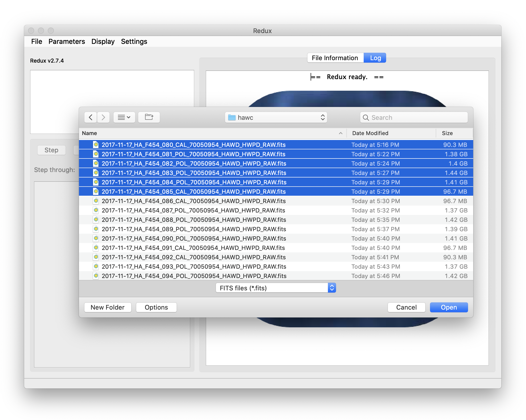Select the Log tab
The height and width of the screenshot is (420, 526).
(375, 58)
